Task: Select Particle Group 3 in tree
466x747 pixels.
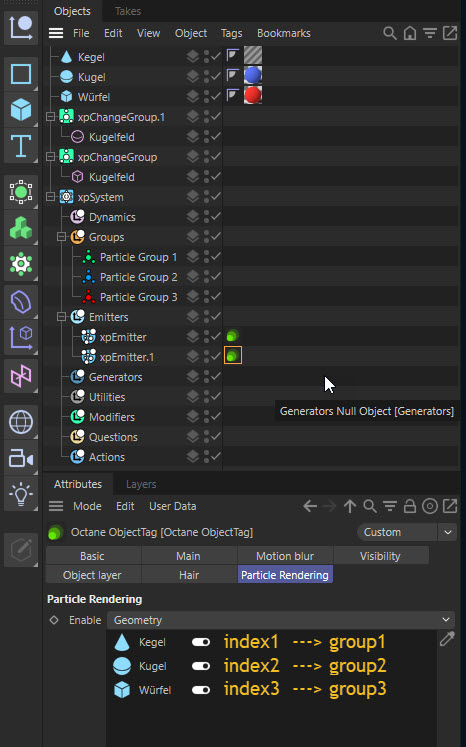Action: 138,297
